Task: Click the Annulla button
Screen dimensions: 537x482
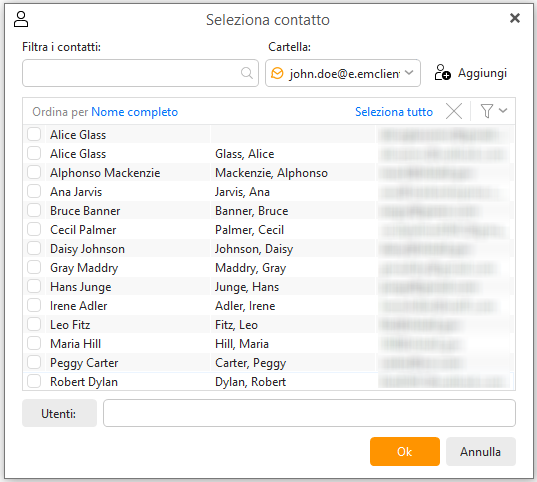Action: pyautogui.click(x=480, y=452)
